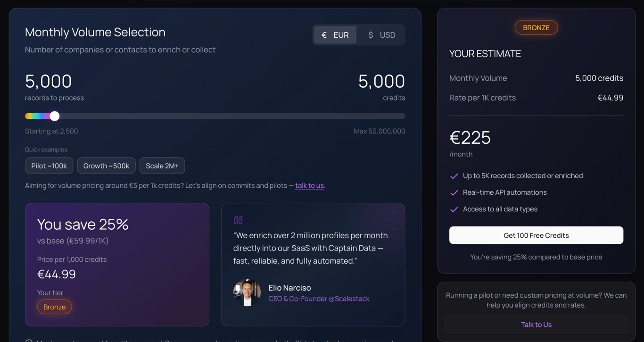Click Elio Narciso's profile photo

click(x=247, y=292)
